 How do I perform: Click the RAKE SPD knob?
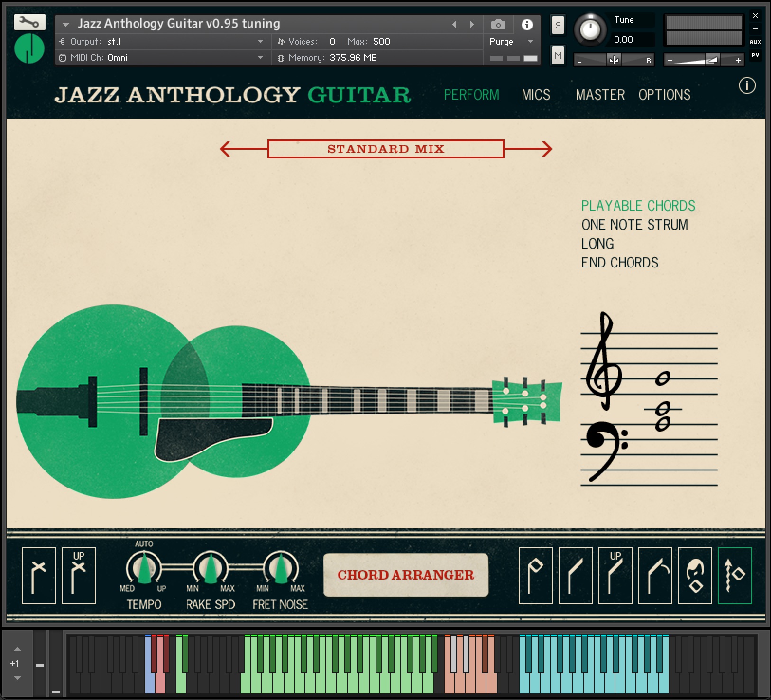(210, 568)
